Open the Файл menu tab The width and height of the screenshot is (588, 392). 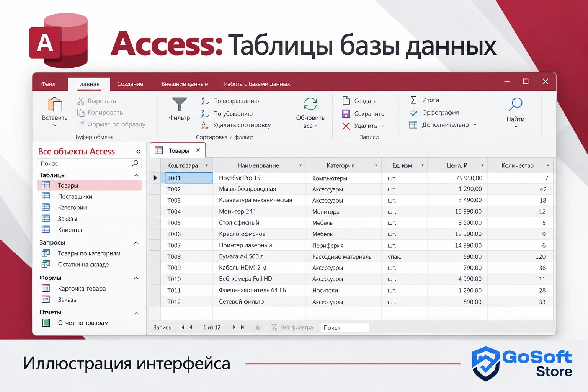(x=48, y=84)
